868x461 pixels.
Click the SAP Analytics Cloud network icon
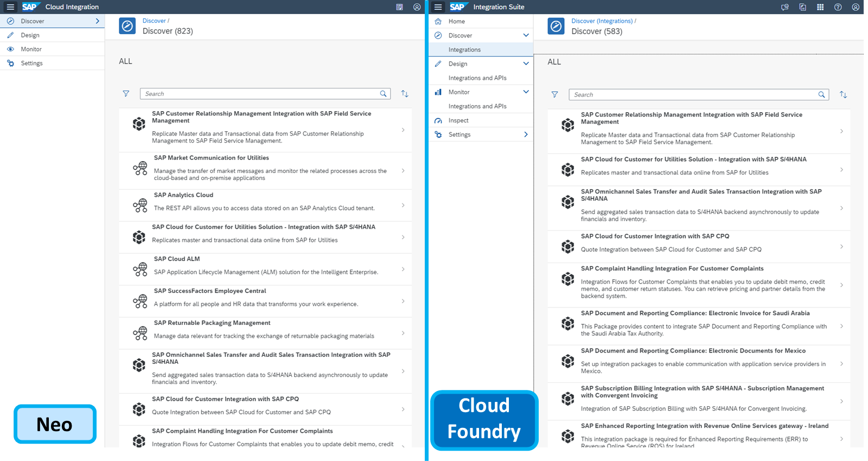click(140, 206)
